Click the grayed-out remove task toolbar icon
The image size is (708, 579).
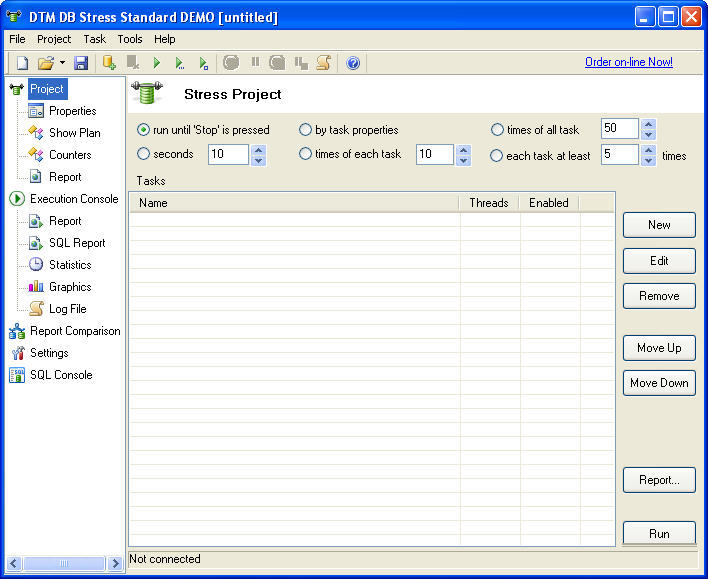(133, 63)
